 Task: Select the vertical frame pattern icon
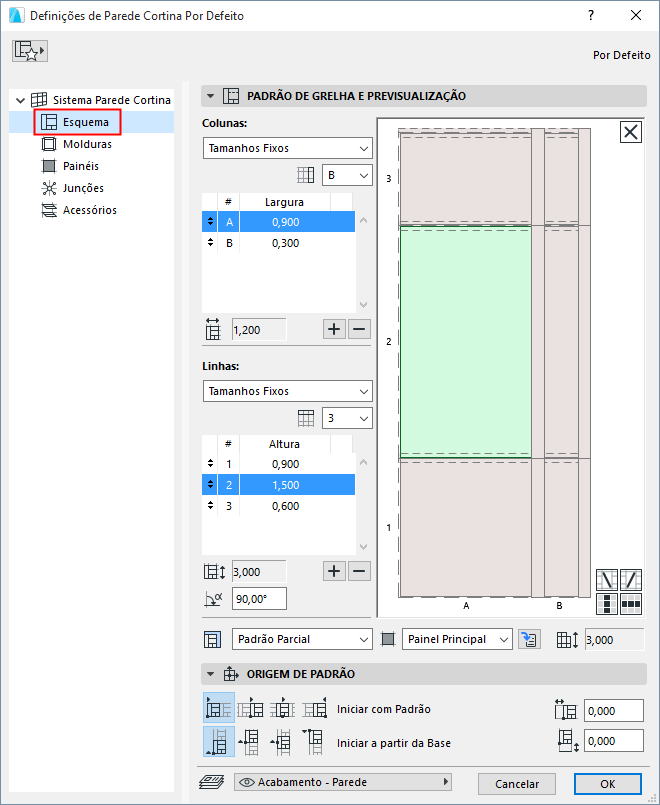[x=607, y=604]
